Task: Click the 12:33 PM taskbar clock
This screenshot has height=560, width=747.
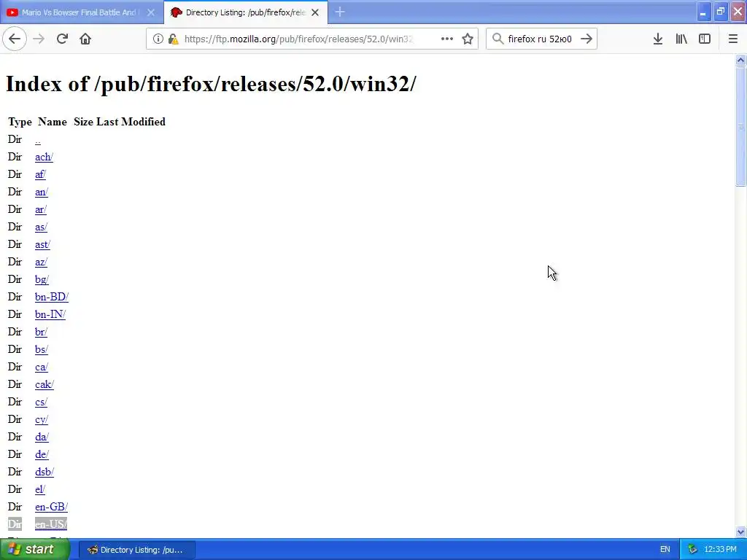Action: pos(720,550)
